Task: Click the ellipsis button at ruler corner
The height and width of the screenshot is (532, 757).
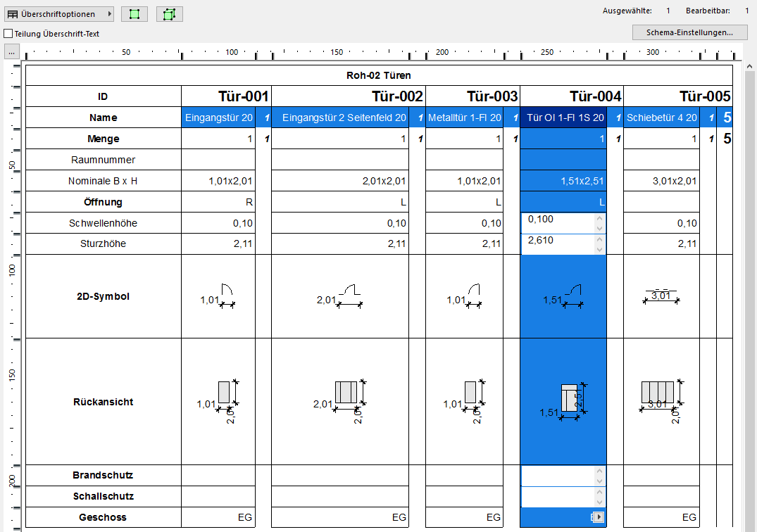Action: [11, 51]
